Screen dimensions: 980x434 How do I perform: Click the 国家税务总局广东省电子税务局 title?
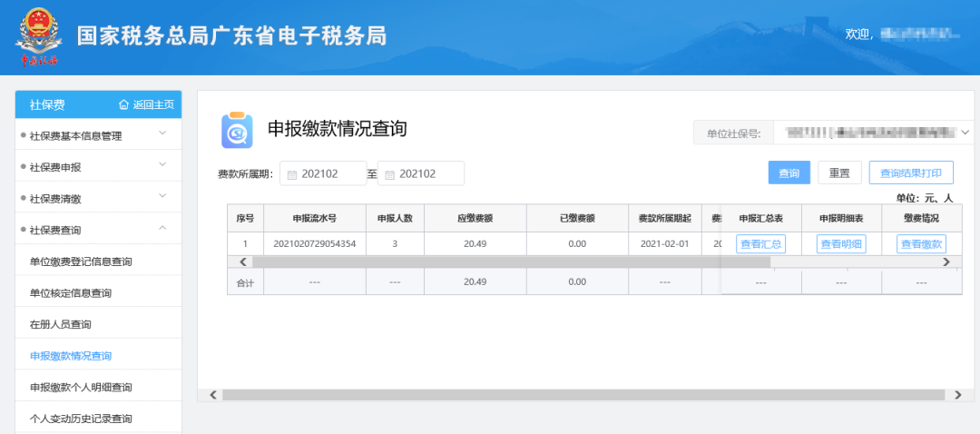tap(232, 36)
